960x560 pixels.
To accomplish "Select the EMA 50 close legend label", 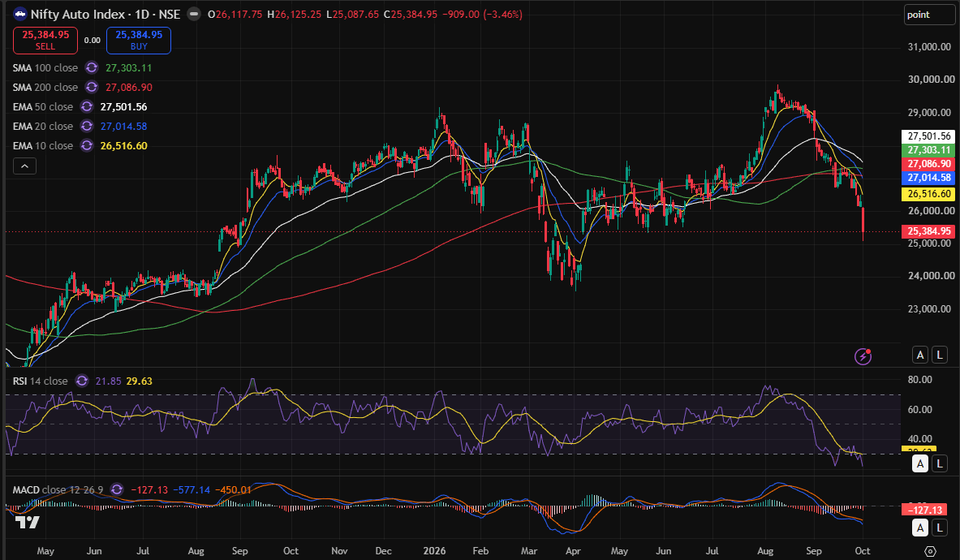I will 43,107.
